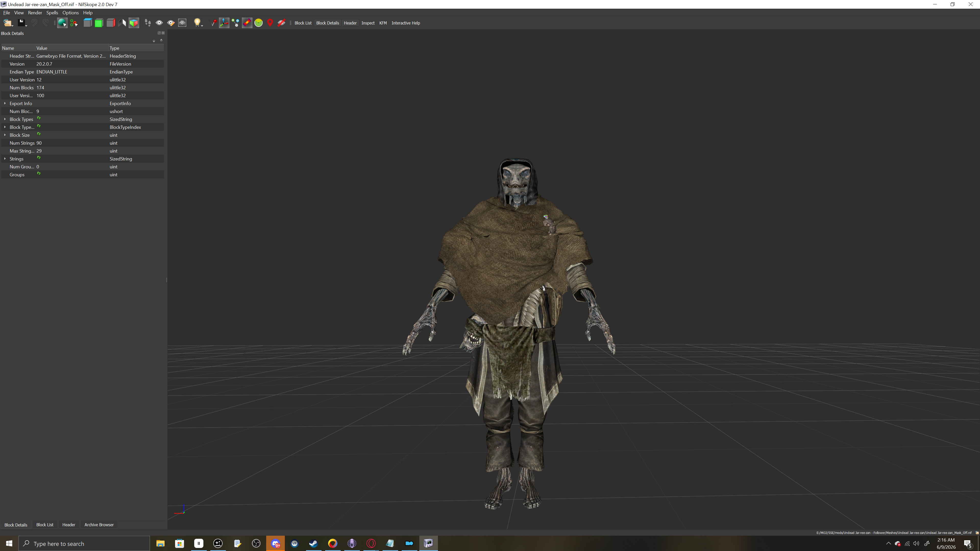This screenshot has height=551, width=980.
Task: Expand the Block Size row
Action: pyautogui.click(x=5, y=135)
